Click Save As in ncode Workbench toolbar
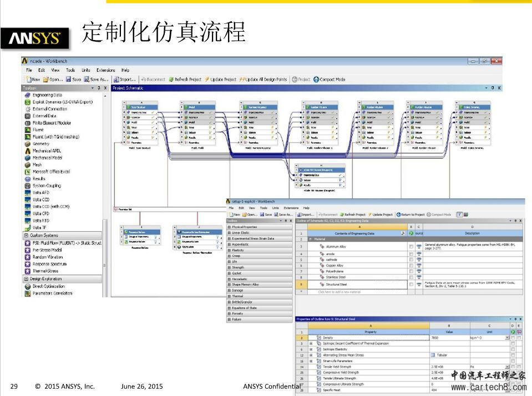 click(x=96, y=79)
